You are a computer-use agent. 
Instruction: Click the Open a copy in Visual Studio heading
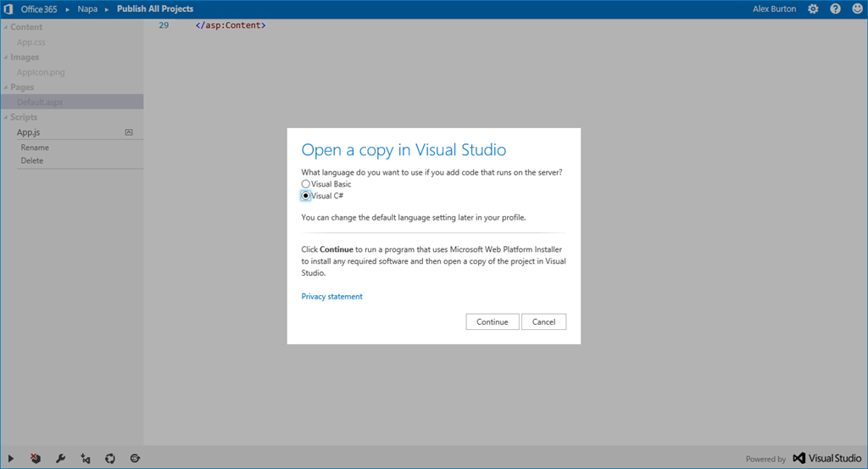pyautogui.click(x=403, y=149)
